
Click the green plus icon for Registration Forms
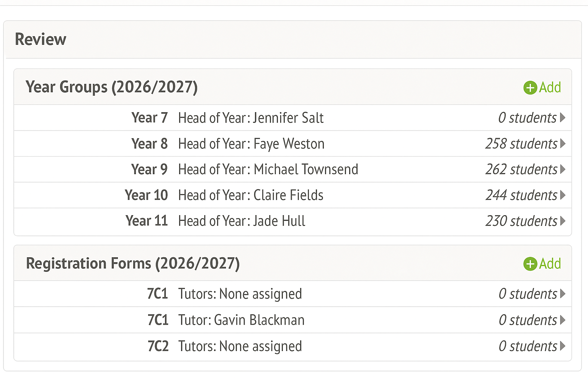[530, 264]
